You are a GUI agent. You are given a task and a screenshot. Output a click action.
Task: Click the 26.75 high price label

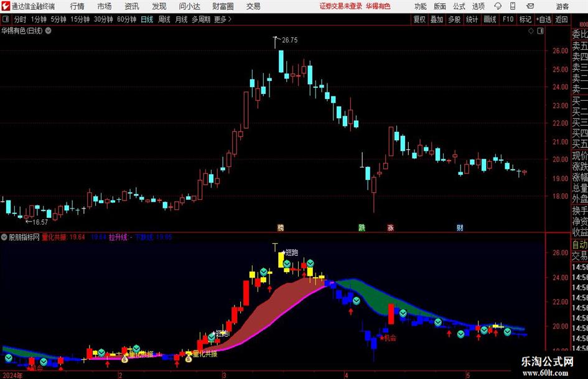289,40
